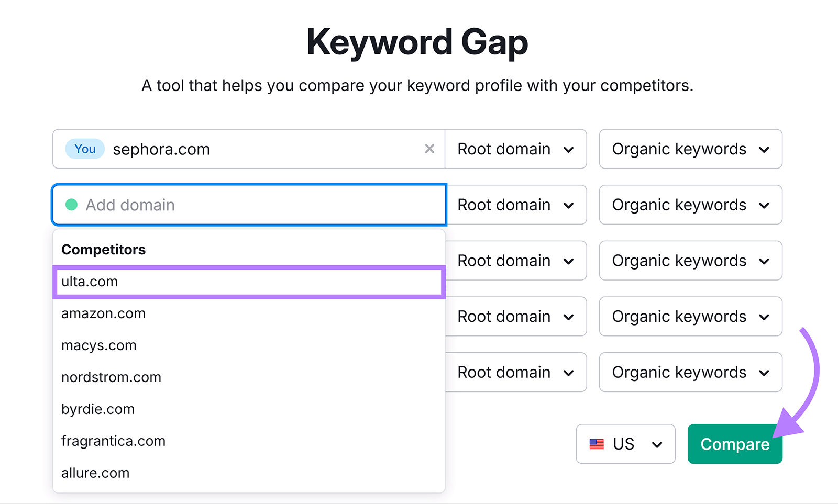Open the bottom Root domain dropdown
The width and height of the screenshot is (838, 504).
(515, 372)
